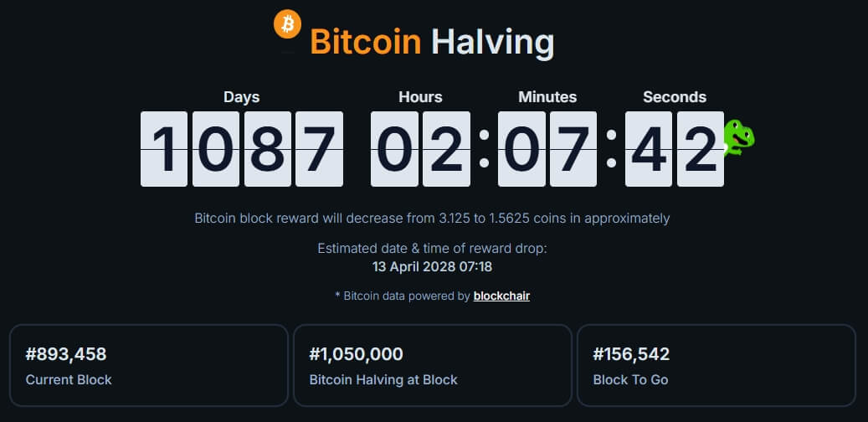Image resolution: width=868 pixels, height=422 pixels.
Task: Select the Hours label above the countdown
Action: point(420,97)
